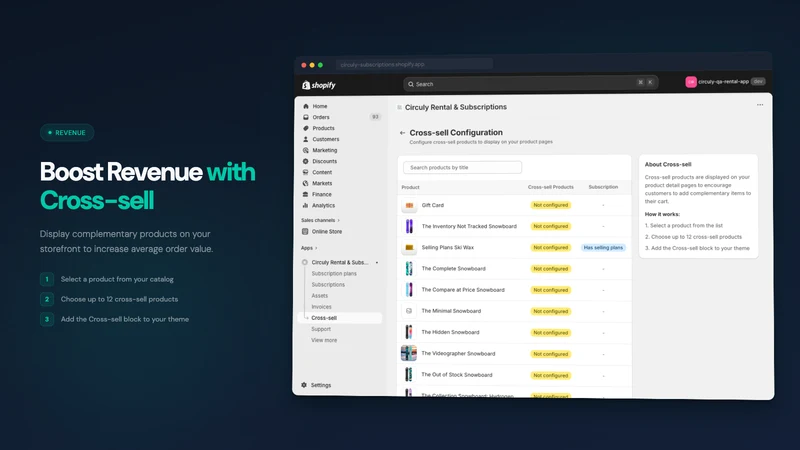
Task: Click View more in app submenu
Action: (x=324, y=340)
